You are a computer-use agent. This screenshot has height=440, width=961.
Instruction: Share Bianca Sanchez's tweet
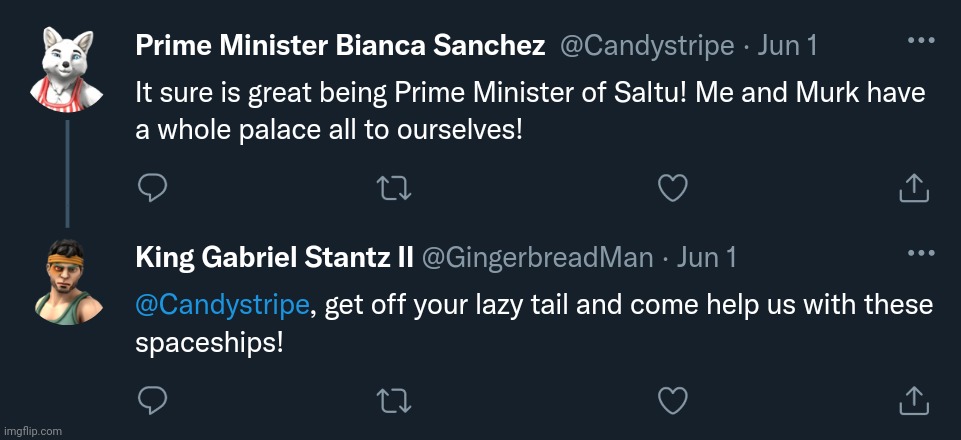[912, 186]
